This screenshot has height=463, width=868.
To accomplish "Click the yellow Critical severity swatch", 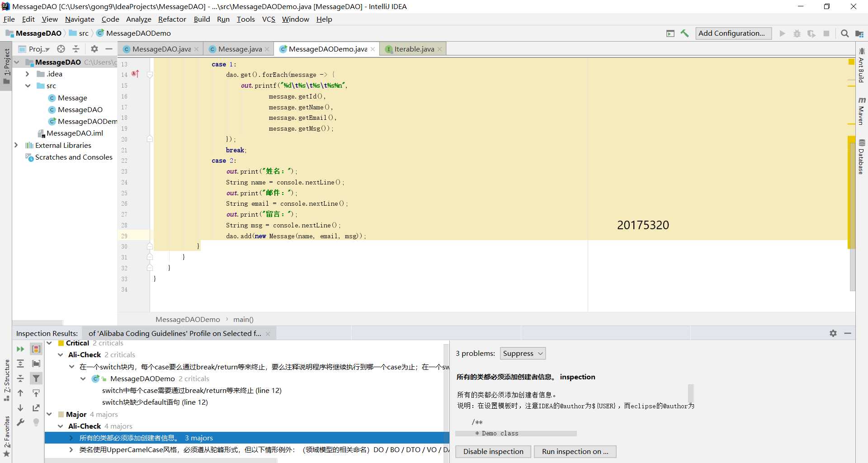I will [x=61, y=343].
